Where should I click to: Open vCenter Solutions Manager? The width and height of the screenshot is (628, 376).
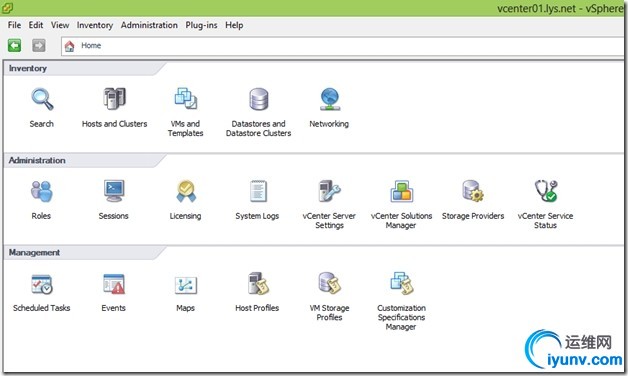point(401,191)
